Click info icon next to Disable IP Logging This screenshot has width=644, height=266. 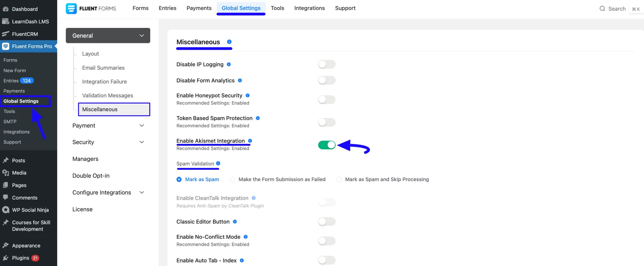(229, 64)
